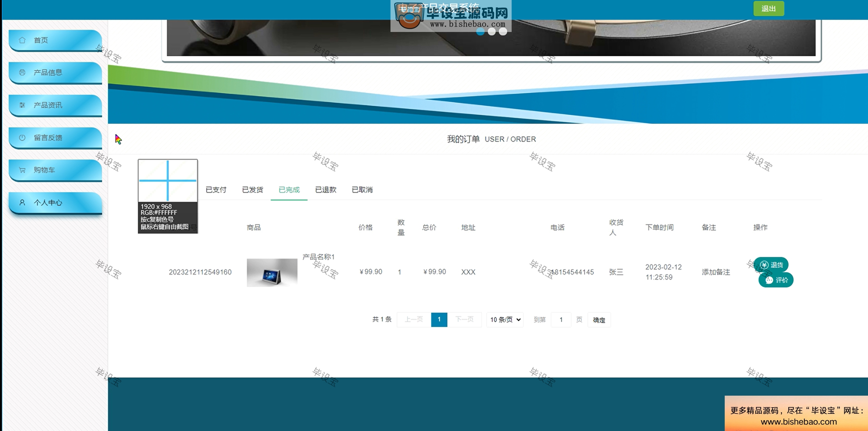Viewport: 868px width, 431px height.
Task: Click the printer icon beside 产品信息
Action: tap(22, 73)
